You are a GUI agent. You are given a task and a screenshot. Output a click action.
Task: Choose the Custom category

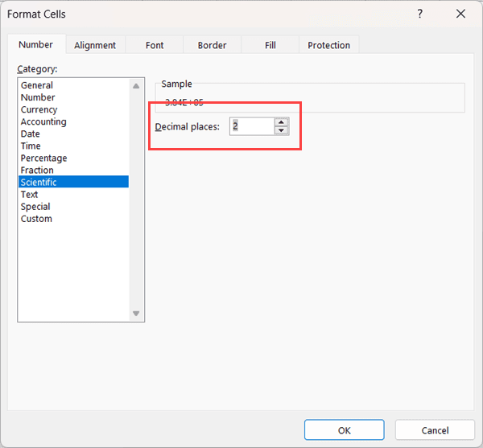tap(36, 219)
